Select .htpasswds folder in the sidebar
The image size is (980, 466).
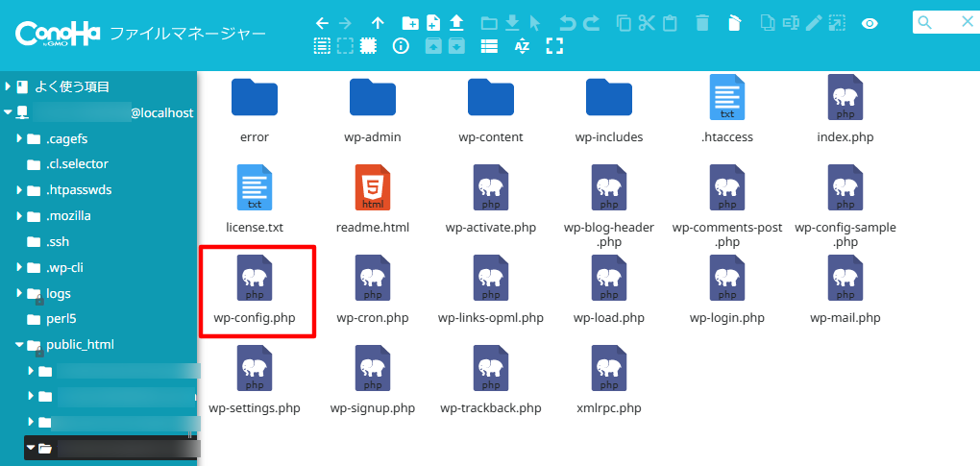(x=79, y=189)
